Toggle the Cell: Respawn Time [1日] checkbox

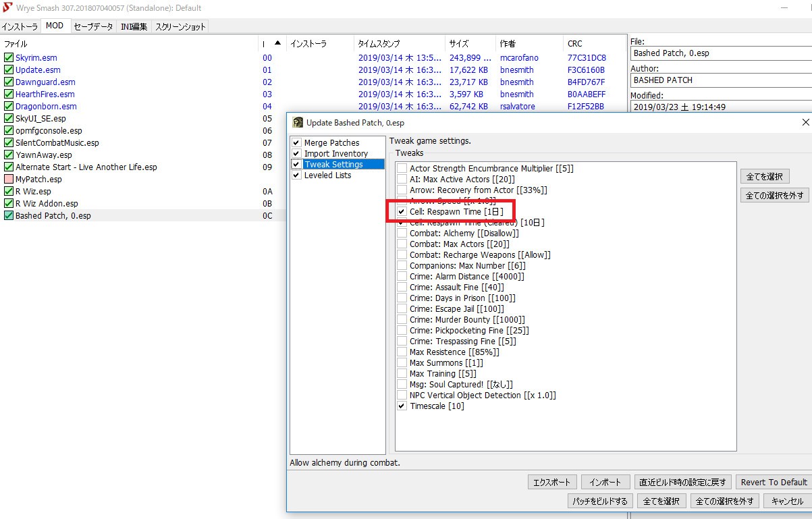click(x=402, y=212)
